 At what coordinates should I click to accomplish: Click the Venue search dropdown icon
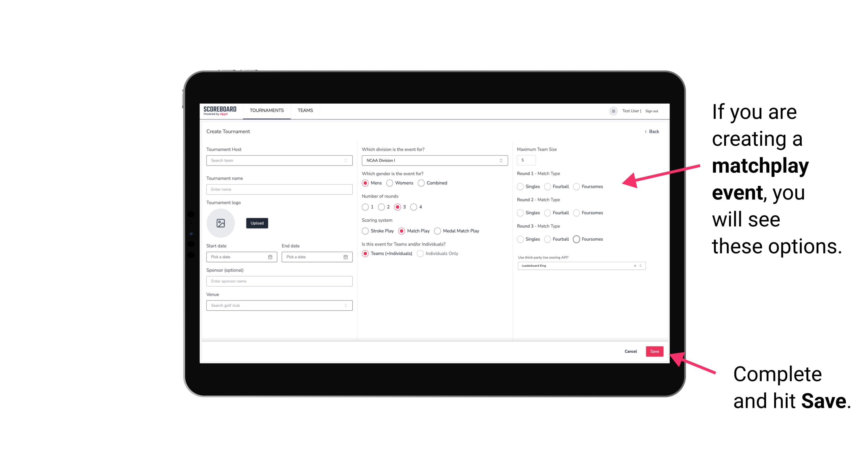click(345, 305)
